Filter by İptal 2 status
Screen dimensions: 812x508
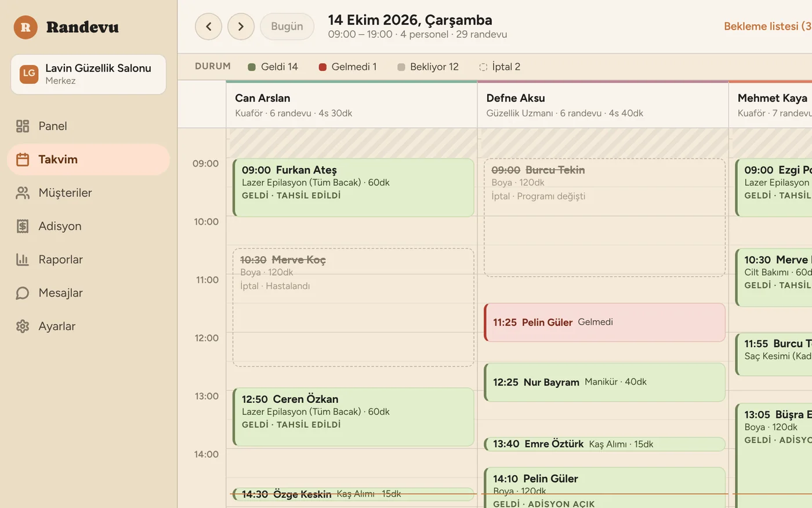[x=499, y=67]
